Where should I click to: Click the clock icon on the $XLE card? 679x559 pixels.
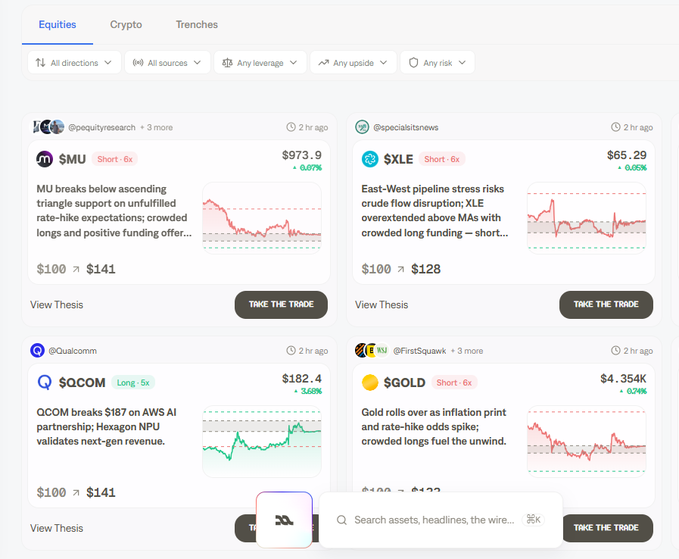(616, 127)
